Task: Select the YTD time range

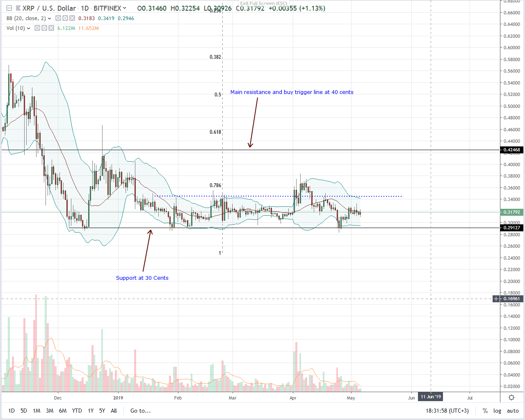Action: point(77,411)
